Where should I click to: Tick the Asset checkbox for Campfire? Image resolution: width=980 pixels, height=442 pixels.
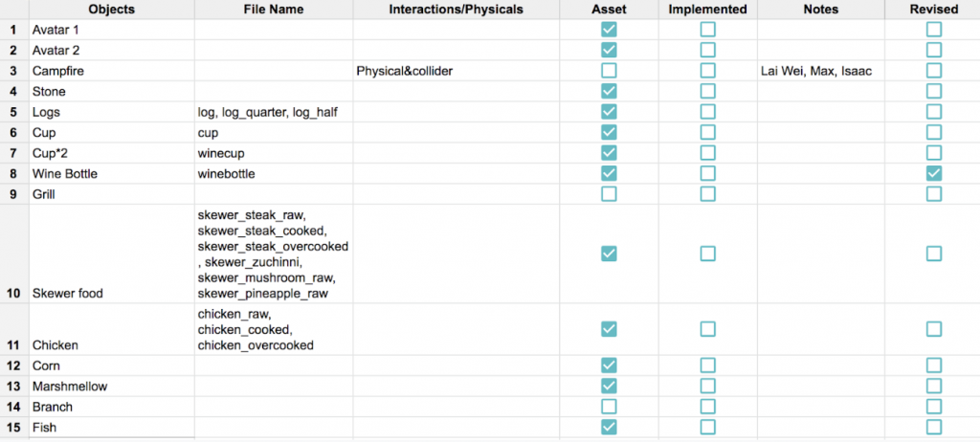coord(608,71)
